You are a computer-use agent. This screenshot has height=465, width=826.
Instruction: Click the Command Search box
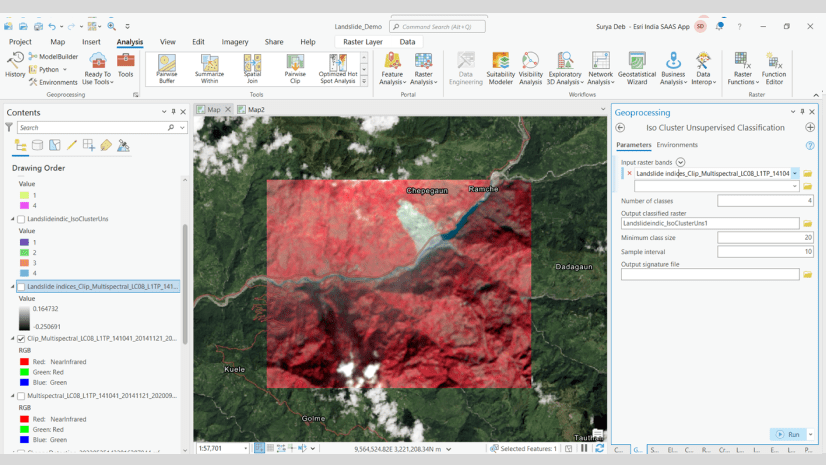437,26
